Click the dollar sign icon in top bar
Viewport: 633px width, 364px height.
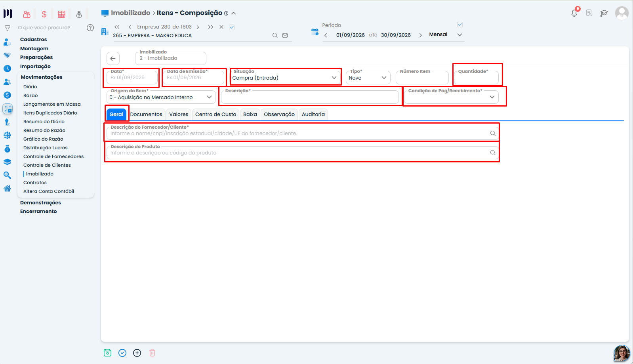[x=44, y=14]
